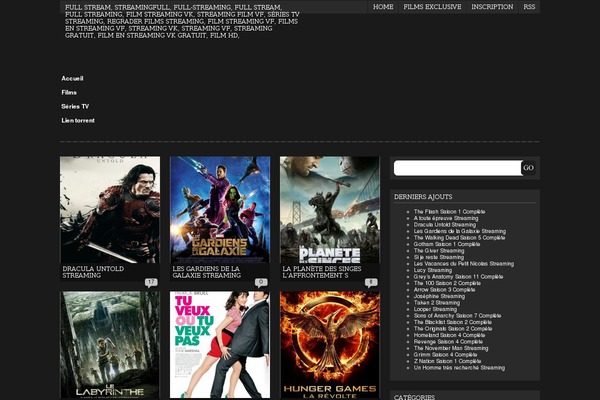Screen dimensions: 600x400
Task: Open Les Gardiens de la Galaxie Streaming list link
Action: pyautogui.click(x=460, y=231)
